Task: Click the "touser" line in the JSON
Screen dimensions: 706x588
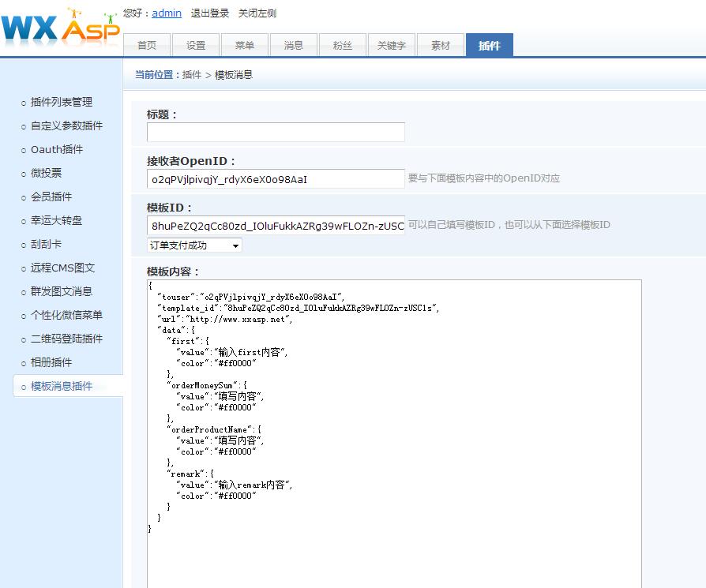Action: (250, 297)
